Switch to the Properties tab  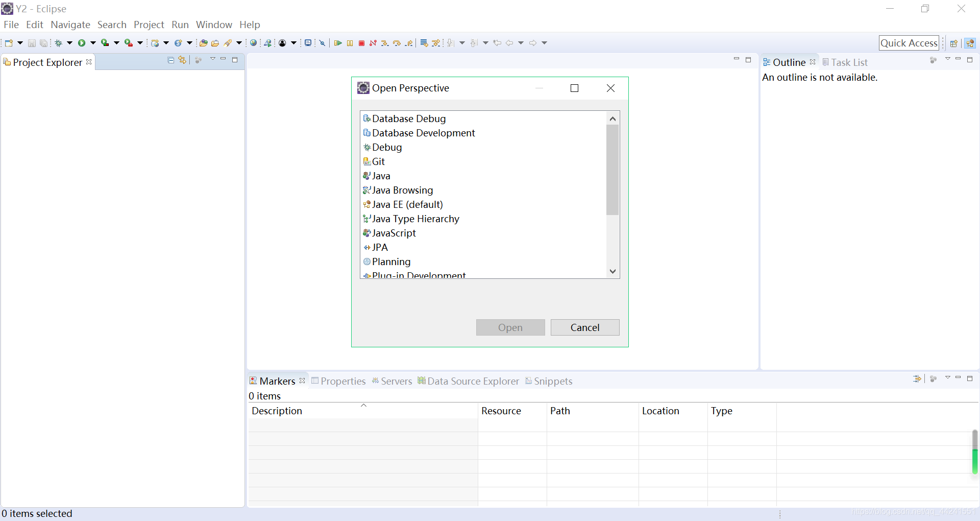pyautogui.click(x=338, y=381)
